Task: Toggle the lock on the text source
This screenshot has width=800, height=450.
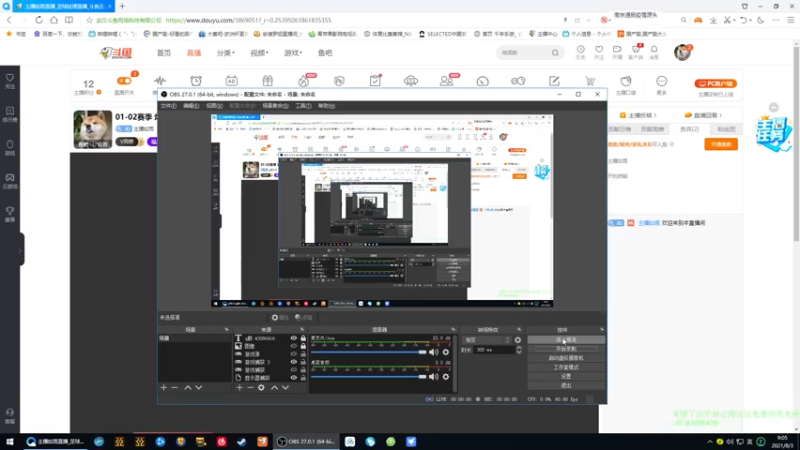Action: pos(303,338)
